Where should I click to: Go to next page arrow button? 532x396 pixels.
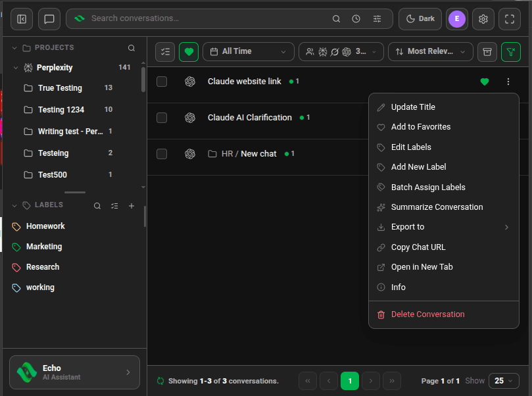point(370,381)
